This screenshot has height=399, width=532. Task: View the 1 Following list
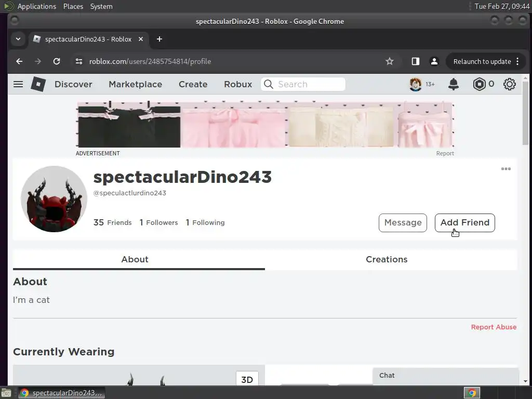(x=205, y=222)
